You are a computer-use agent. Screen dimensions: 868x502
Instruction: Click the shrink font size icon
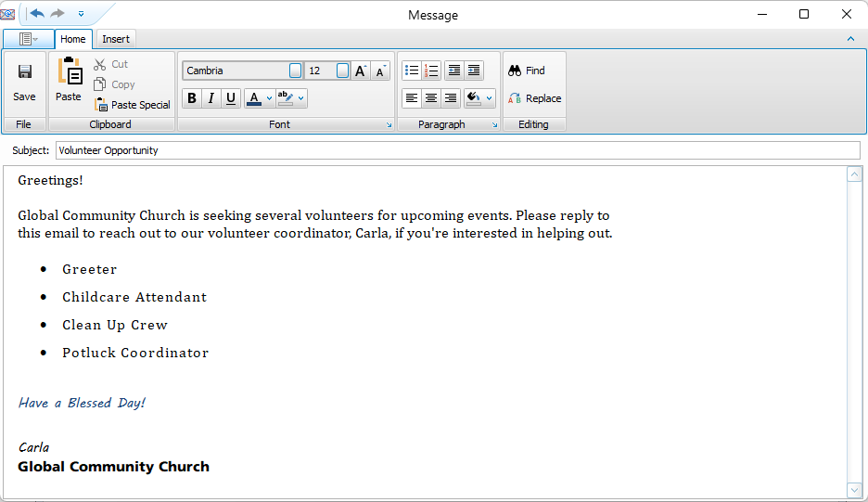pyautogui.click(x=381, y=71)
